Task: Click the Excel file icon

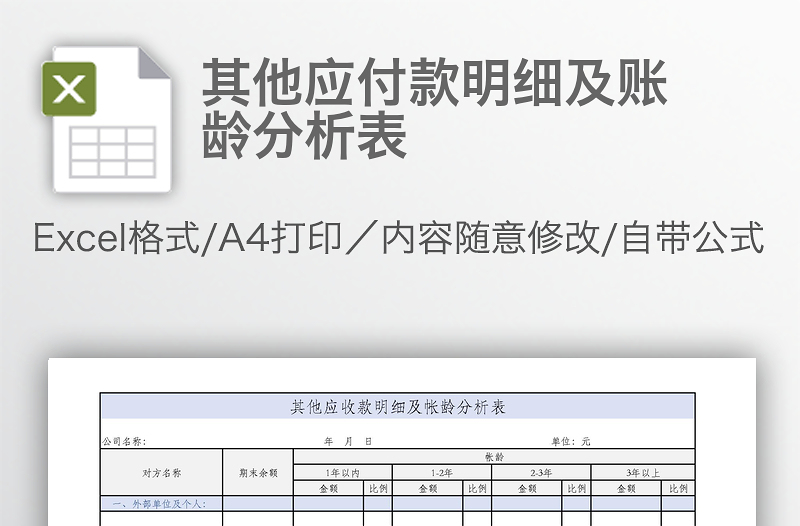Action: [106, 119]
